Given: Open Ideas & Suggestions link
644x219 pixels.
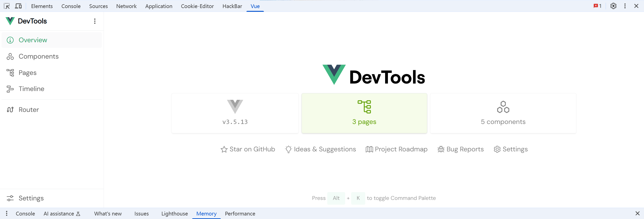Looking at the screenshot, I should pos(320,149).
